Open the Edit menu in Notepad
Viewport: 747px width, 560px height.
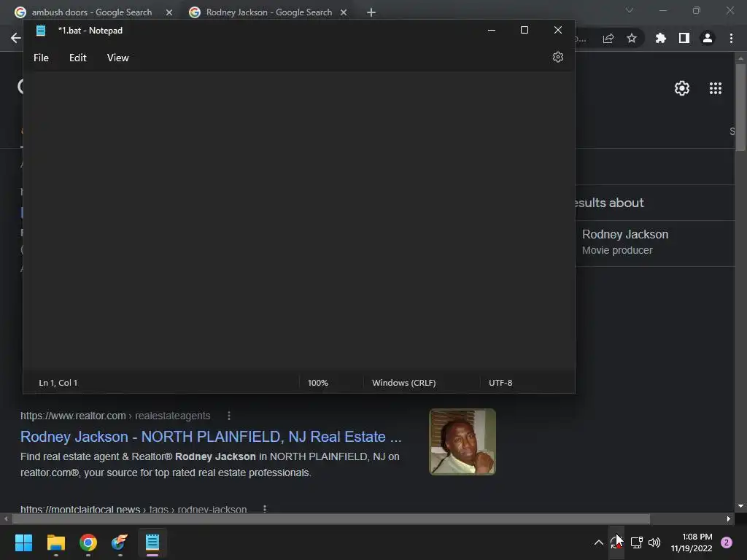[77, 58]
